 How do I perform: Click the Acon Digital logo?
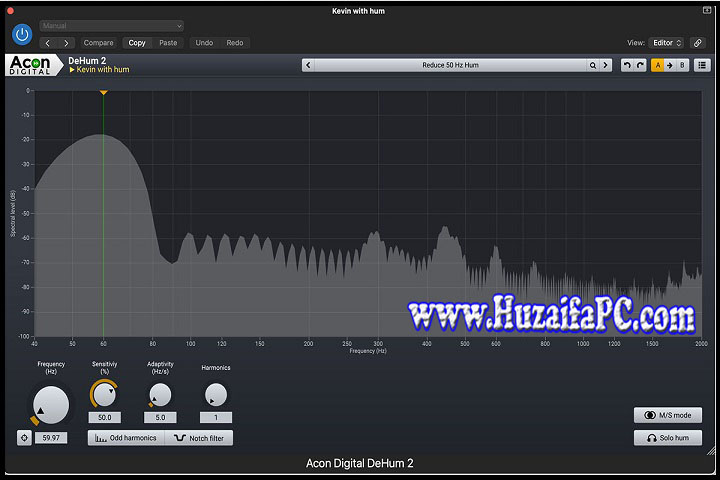[x=32, y=65]
